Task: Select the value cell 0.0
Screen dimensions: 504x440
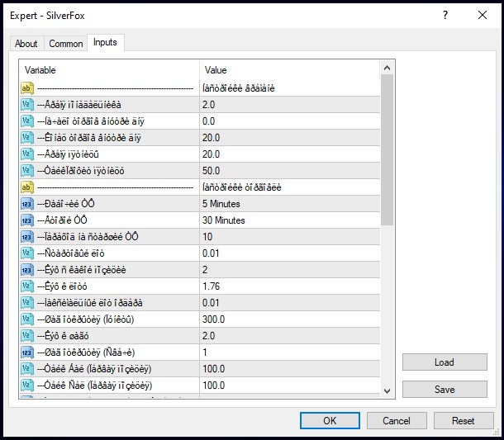Action: (x=290, y=121)
